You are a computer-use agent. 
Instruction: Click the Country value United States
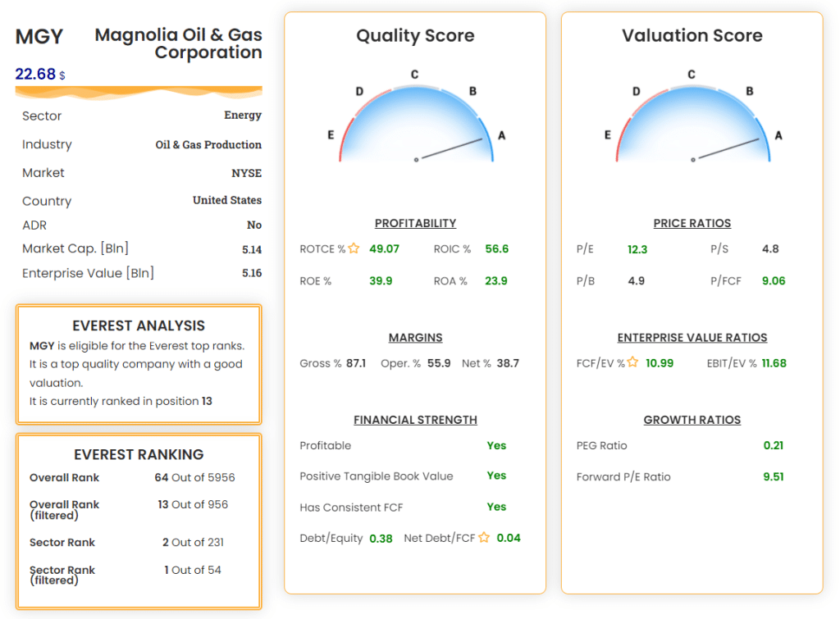(x=227, y=200)
